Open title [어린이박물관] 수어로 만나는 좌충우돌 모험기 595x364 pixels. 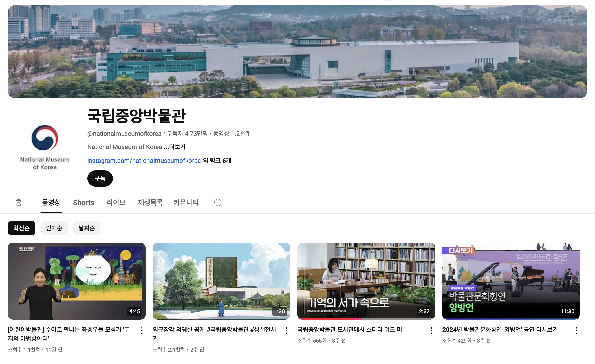(69, 334)
